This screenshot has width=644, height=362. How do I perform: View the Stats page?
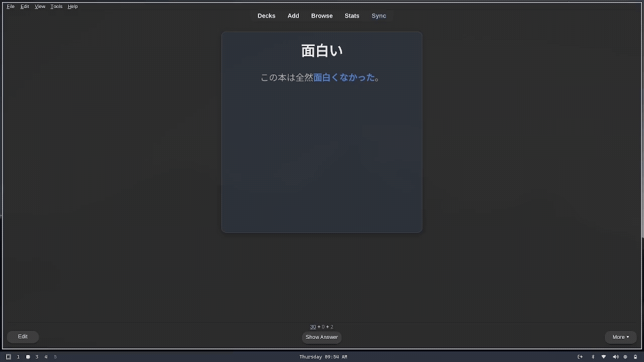[x=352, y=16]
